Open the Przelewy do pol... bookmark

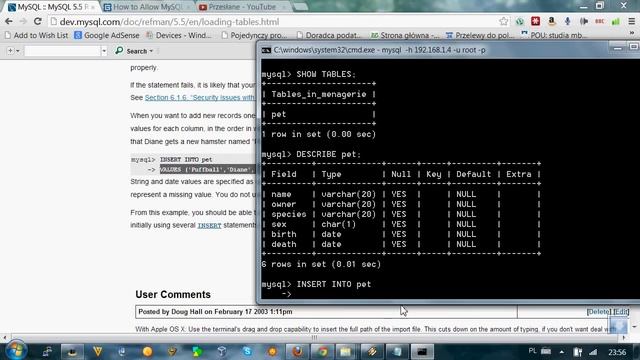pos(480,36)
